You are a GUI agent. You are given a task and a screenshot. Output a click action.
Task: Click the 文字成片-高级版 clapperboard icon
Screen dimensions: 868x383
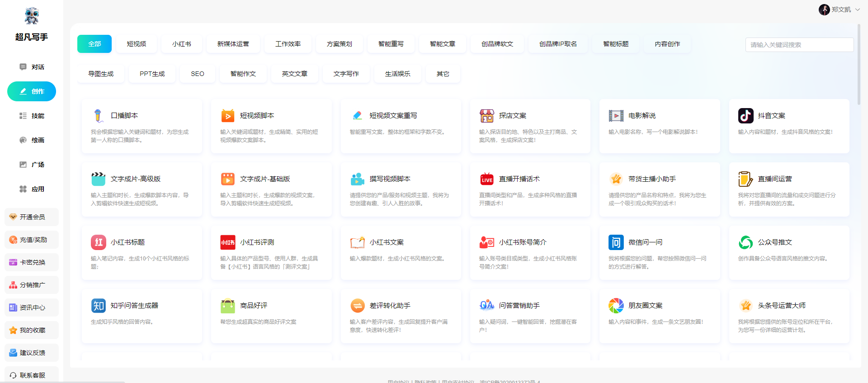coord(98,179)
